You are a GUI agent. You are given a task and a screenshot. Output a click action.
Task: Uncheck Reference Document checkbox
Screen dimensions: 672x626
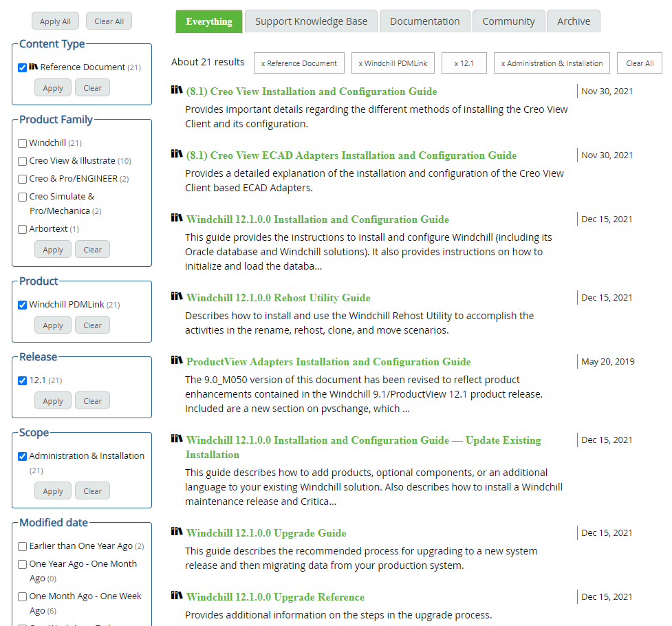pyautogui.click(x=23, y=67)
